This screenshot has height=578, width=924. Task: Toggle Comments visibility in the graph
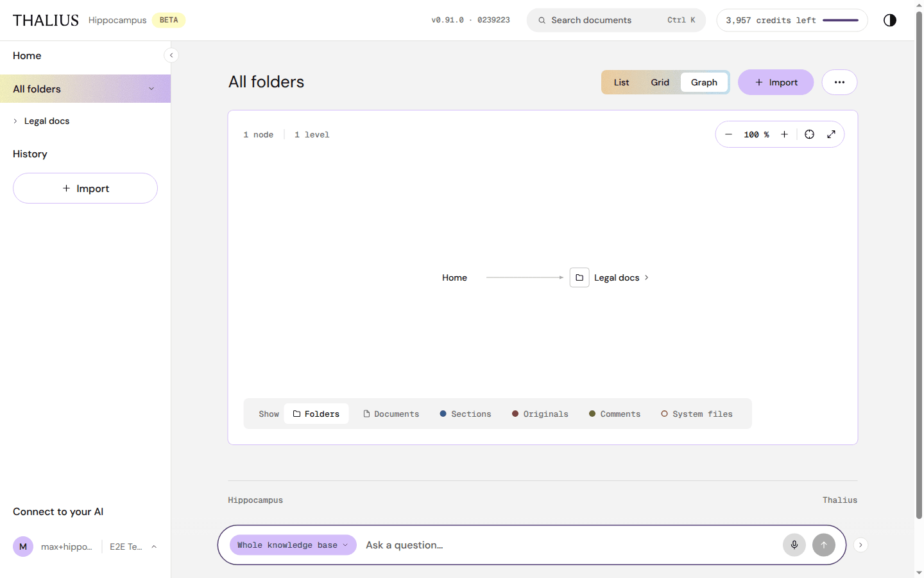(615, 414)
